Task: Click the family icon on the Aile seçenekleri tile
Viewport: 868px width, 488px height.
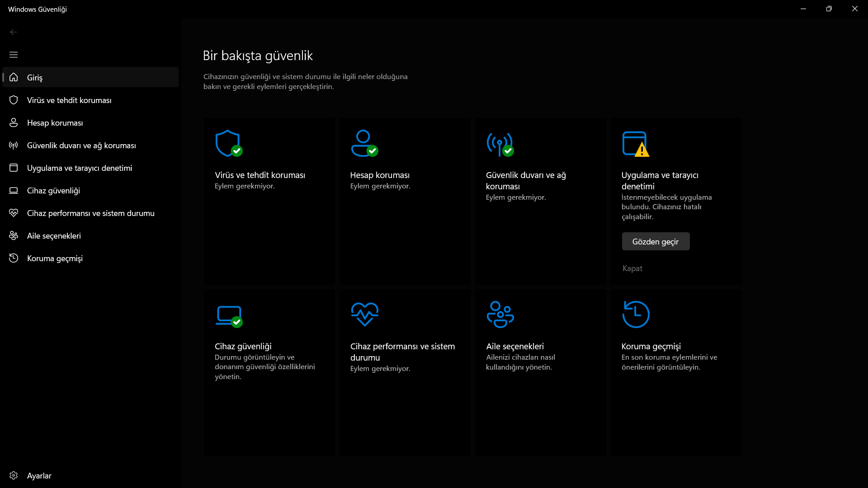Action: pyautogui.click(x=500, y=314)
